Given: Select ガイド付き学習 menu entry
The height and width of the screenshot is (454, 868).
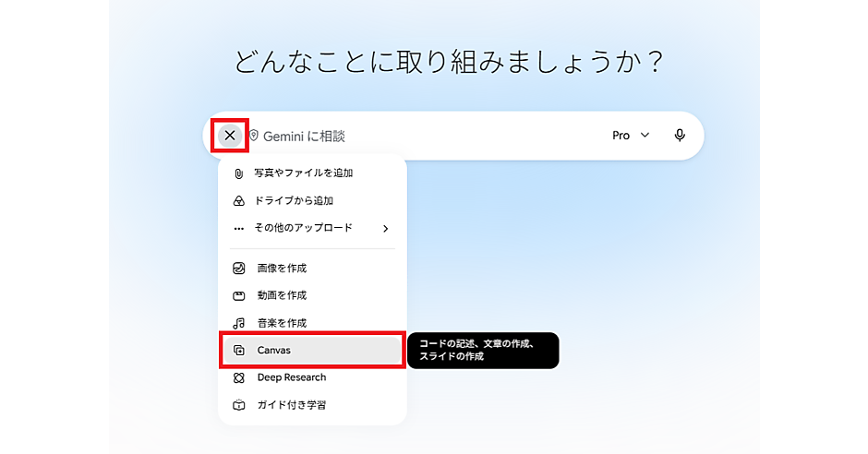Looking at the screenshot, I should (312, 405).
